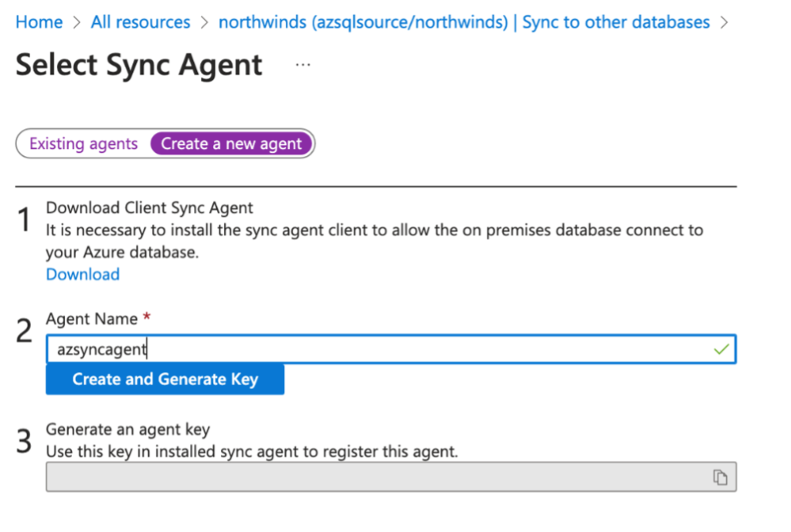Click the azsyncagent text in the field
Screen dimensions: 791x532
101,349
